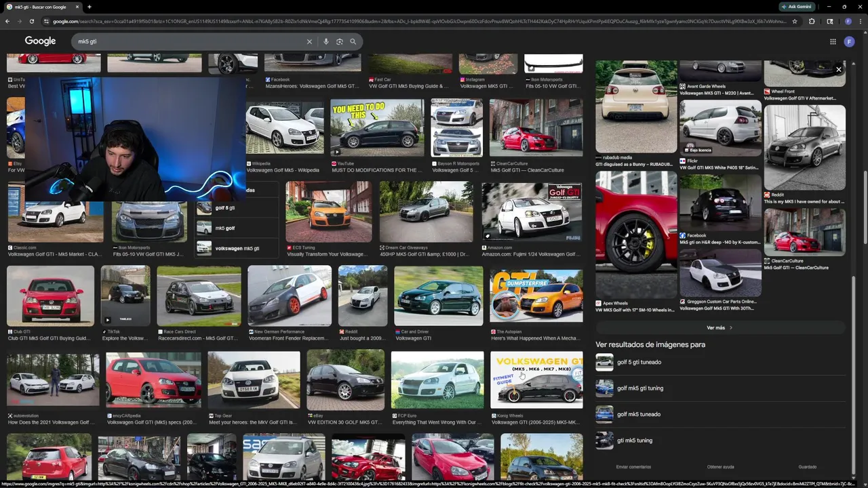Open the Dream Car Giveaways GTI image
868x488 pixels.
tap(426, 211)
